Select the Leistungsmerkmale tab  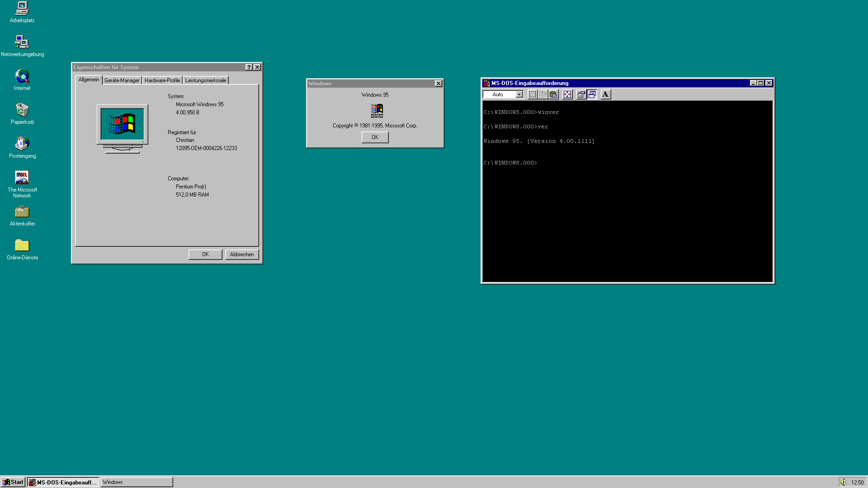click(206, 80)
